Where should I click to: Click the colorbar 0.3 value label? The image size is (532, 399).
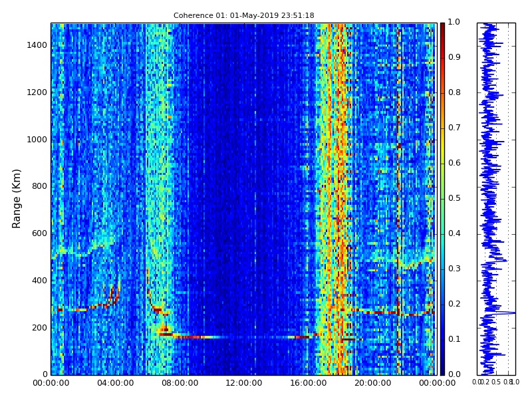454,269
